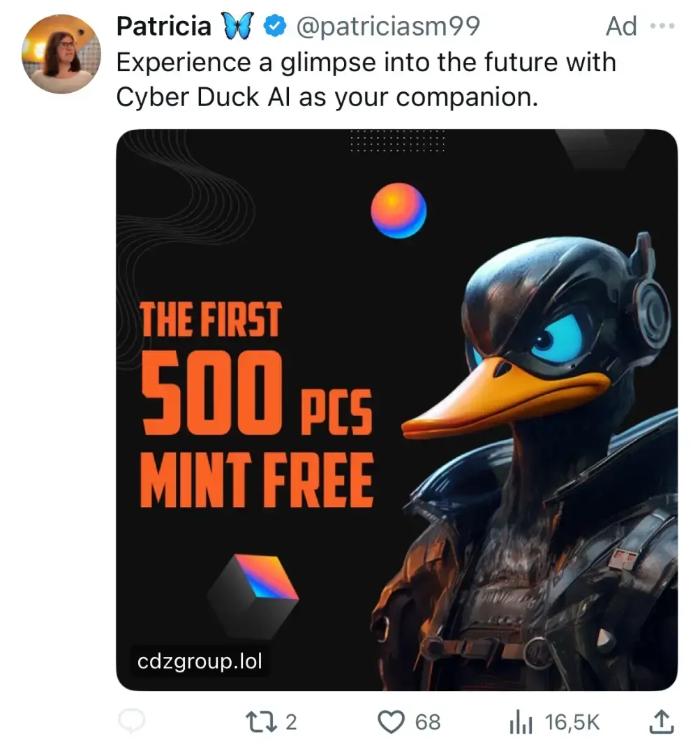The image size is (700, 754).
Task: Click the 16,5K views count
Action: [572, 722]
